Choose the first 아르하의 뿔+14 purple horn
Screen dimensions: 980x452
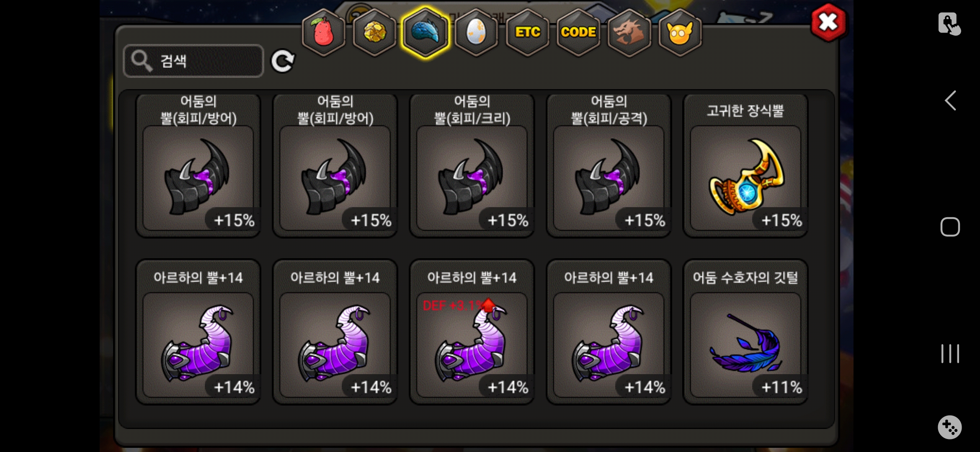coord(198,332)
